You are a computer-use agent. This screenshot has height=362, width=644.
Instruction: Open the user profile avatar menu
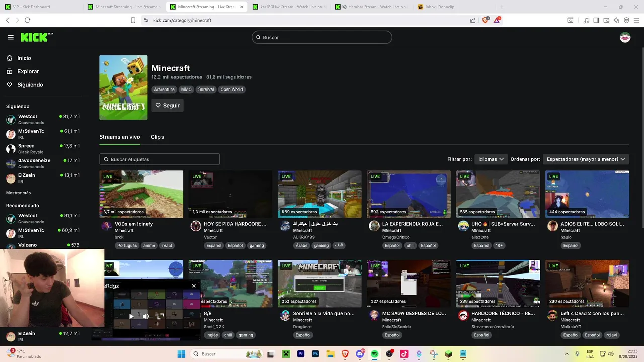(x=625, y=37)
